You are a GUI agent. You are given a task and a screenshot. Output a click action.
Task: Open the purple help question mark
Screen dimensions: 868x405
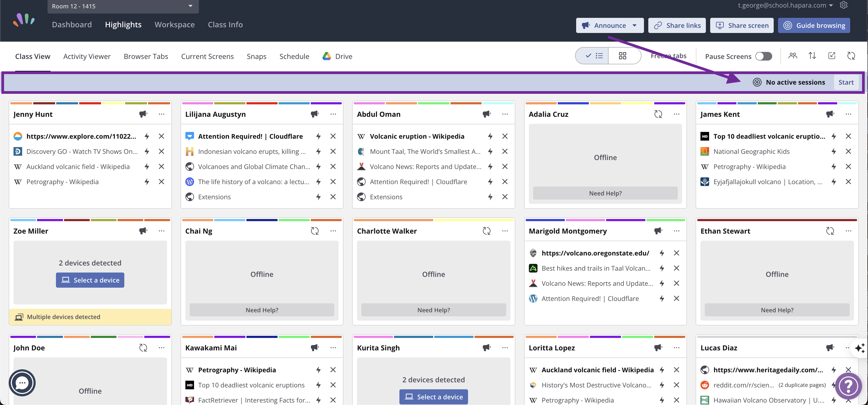click(848, 386)
